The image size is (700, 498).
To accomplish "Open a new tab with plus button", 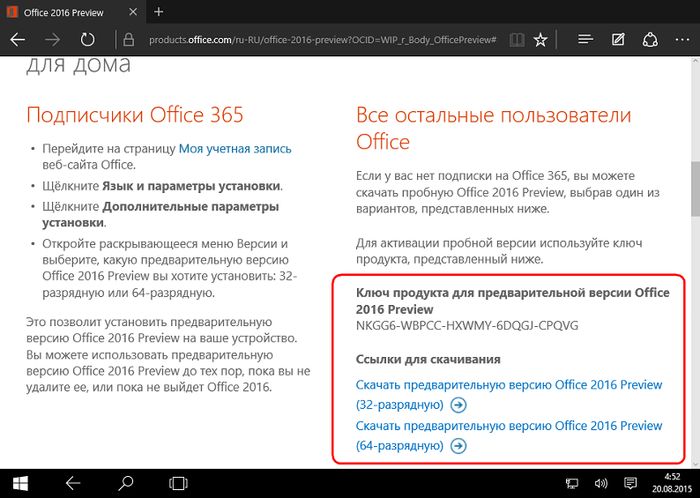I will tap(158, 11).
